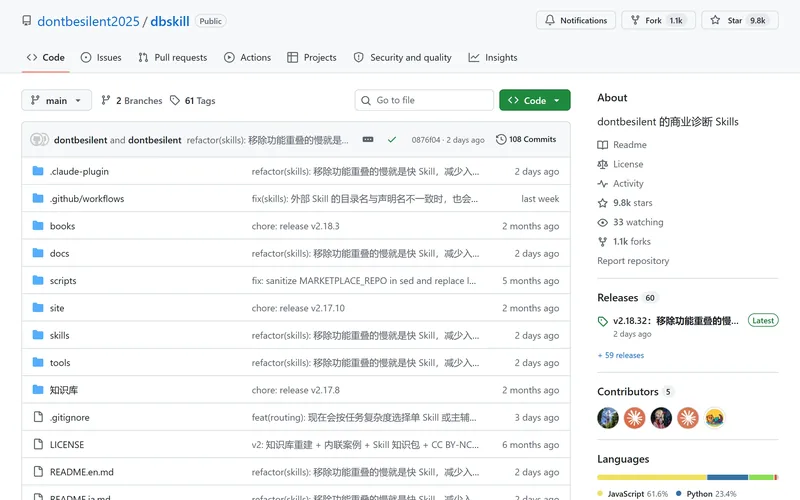This screenshot has width=800, height=500.
Task: Open the README.en.md file
Action: click(82, 472)
